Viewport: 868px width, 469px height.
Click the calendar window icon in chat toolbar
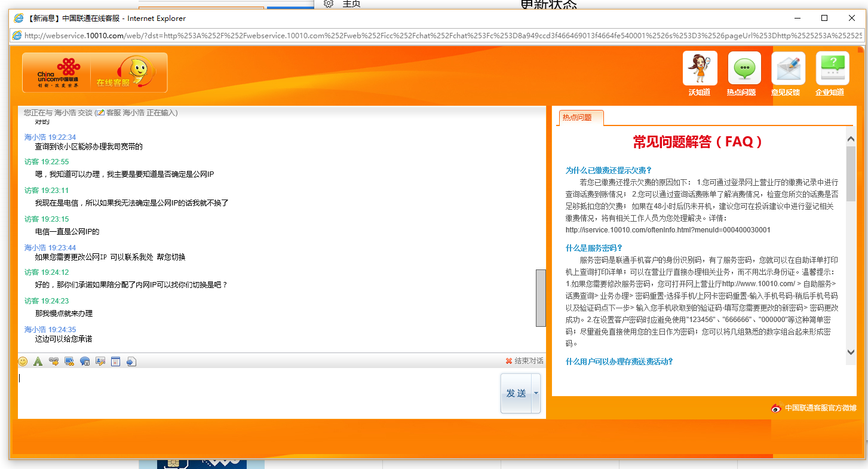point(116,361)
